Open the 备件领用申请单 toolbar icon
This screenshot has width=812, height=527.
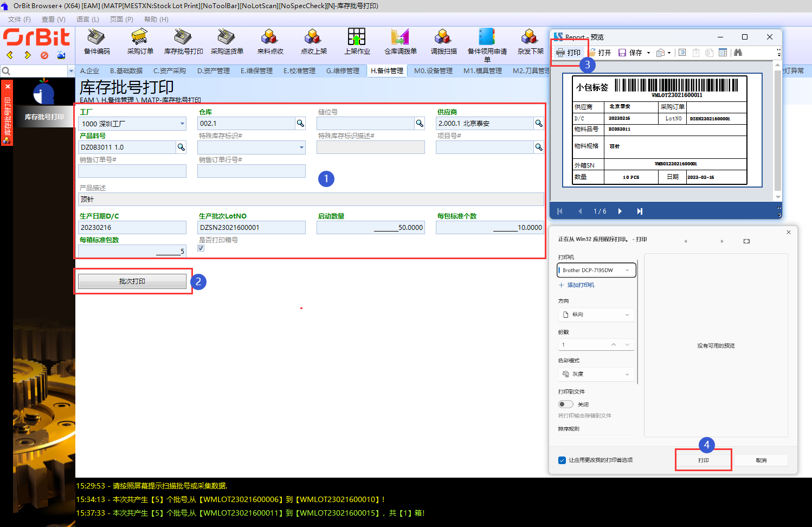[x=487, y=45]
